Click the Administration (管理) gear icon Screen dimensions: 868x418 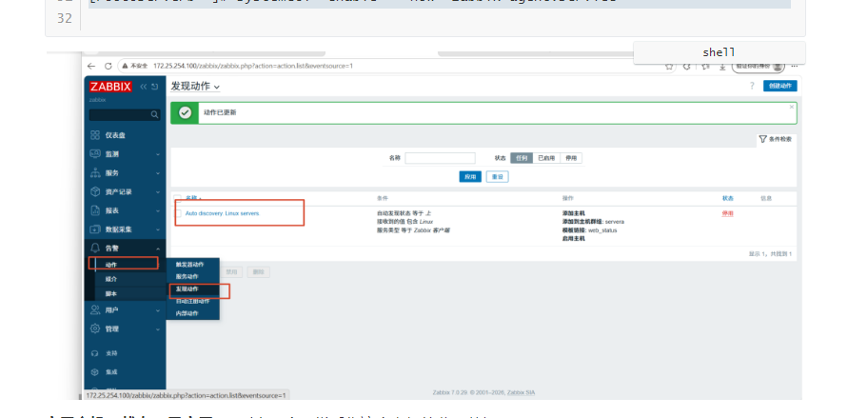(x=95, y=328)
